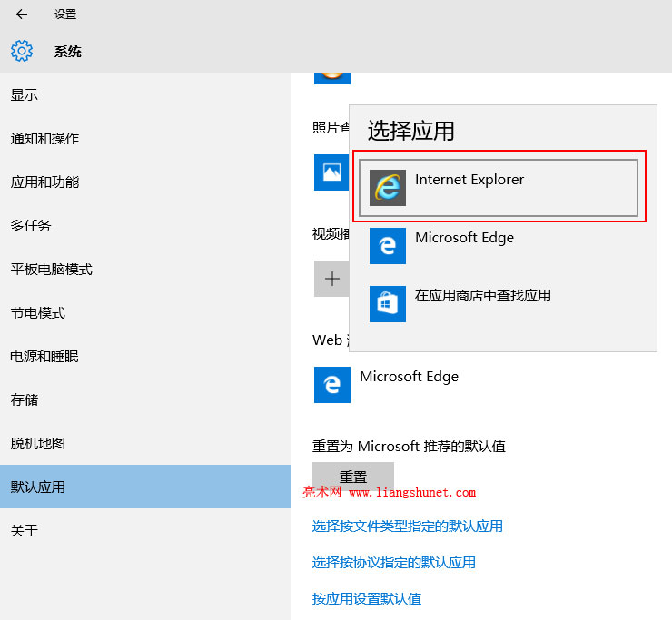Click the Store shopping bag icon

pos(388,304)
